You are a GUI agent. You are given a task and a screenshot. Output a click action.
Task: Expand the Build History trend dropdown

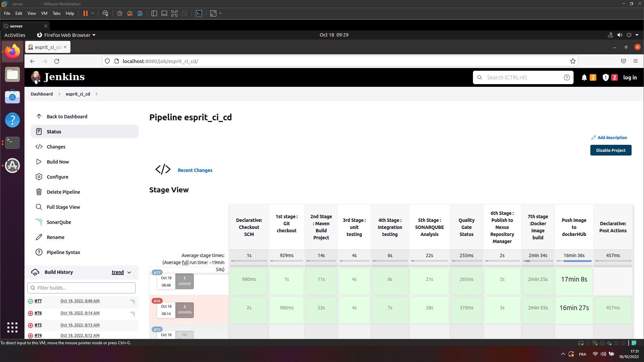point(129,273)
